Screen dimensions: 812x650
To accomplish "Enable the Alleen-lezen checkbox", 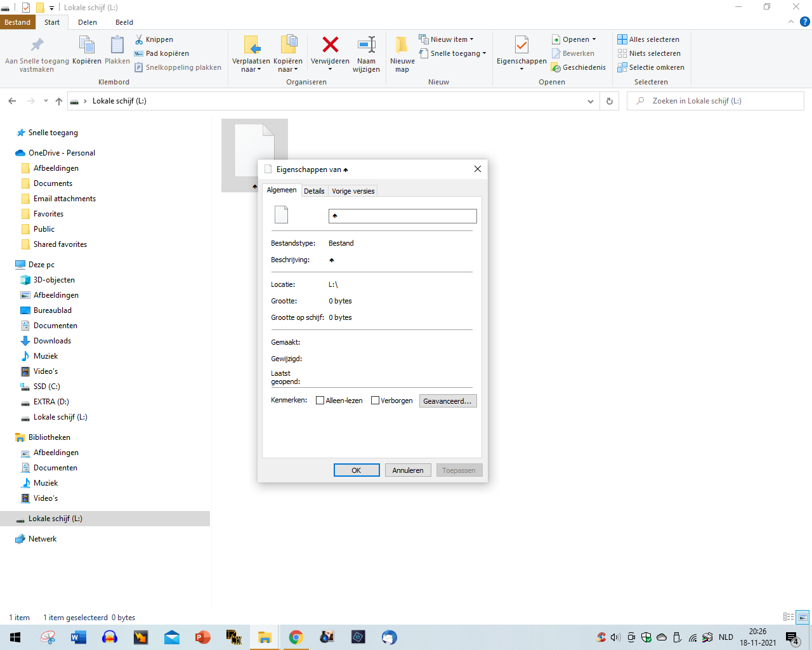I will coord(320,401).
